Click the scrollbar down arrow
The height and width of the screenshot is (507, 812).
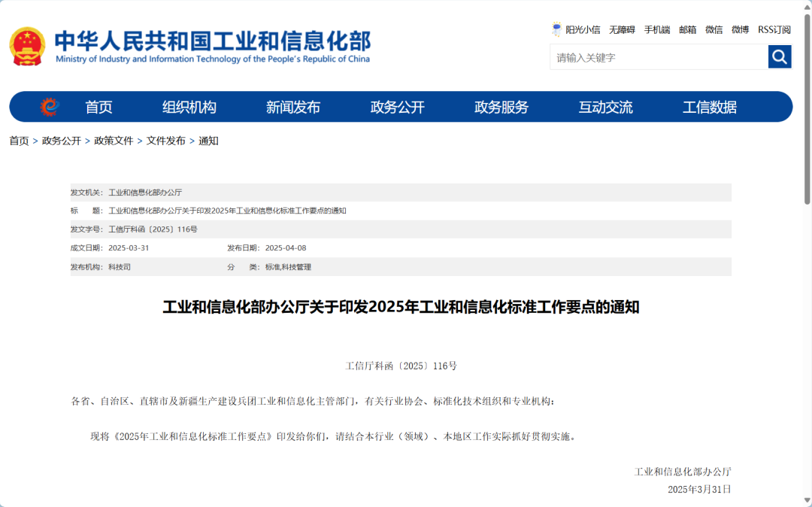pos(807,501)
